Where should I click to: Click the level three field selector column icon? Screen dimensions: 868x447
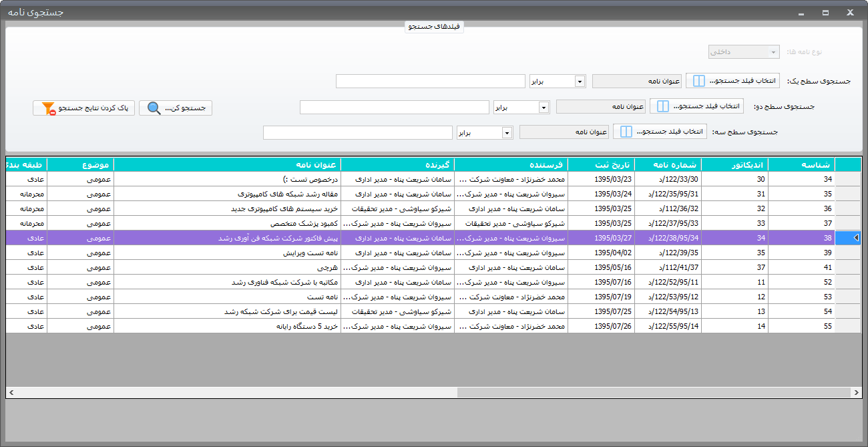click(x=626, y=132)
